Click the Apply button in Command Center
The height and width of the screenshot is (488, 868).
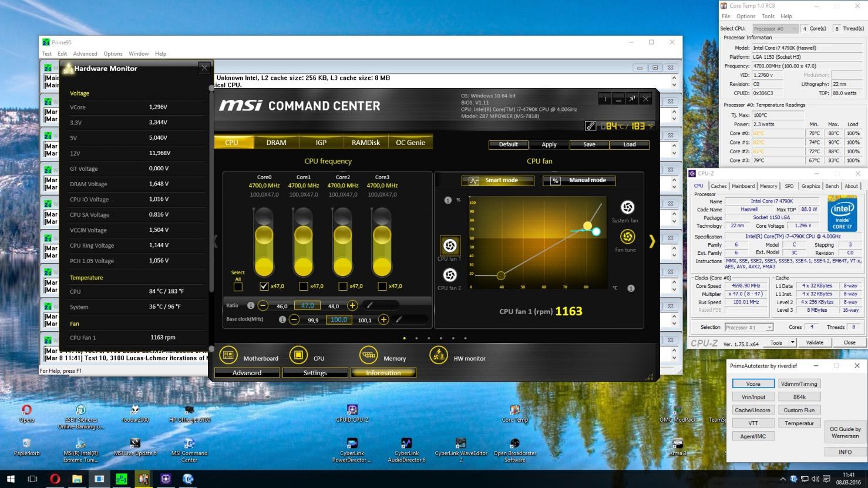549,144
